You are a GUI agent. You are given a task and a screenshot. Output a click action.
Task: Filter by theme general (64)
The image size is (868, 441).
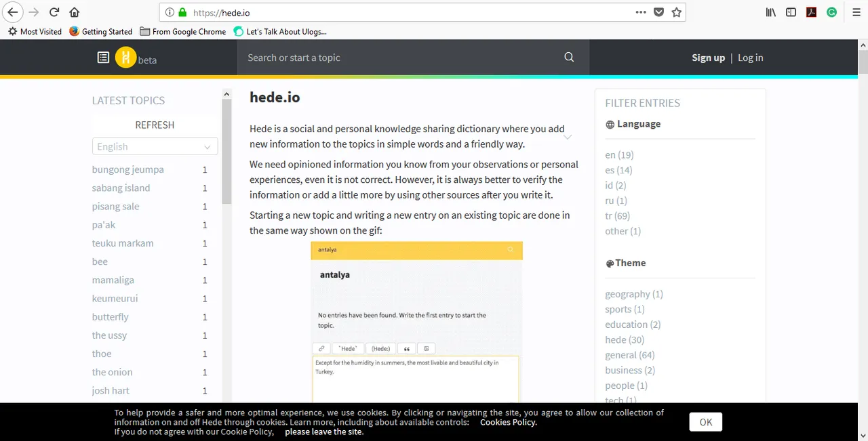(x=630, y=355)
